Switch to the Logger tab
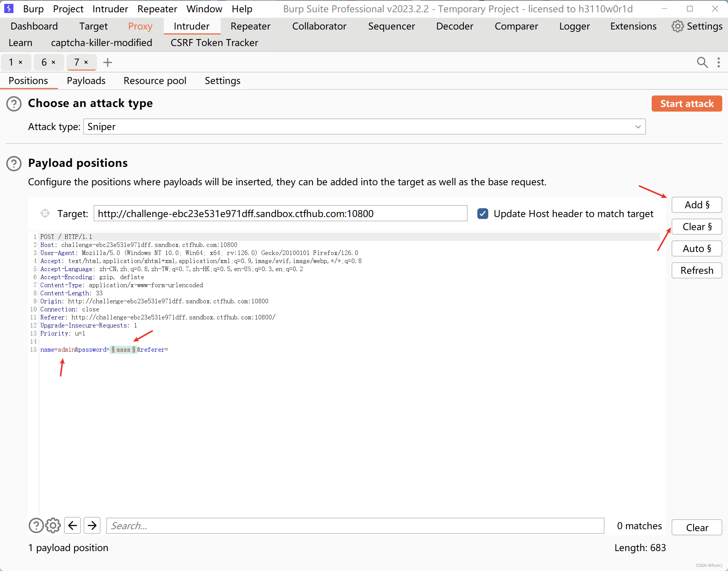The height and width of the screenshot is (571, 728). 575,26
